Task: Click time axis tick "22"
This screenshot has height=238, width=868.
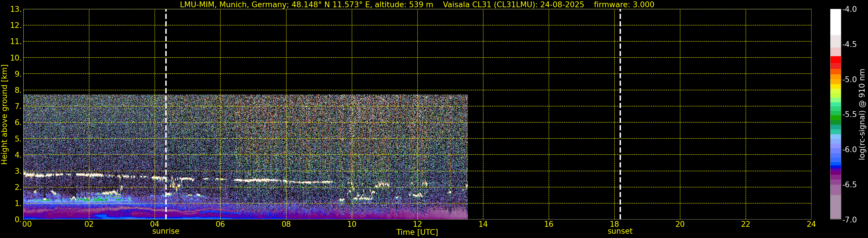Action: click(x=746, y=224)
